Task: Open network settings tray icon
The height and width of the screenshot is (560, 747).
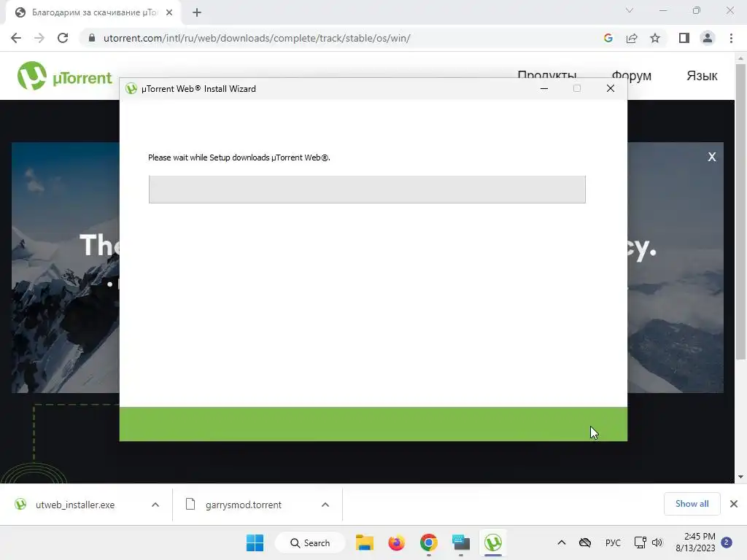Action: pos(640,542)
